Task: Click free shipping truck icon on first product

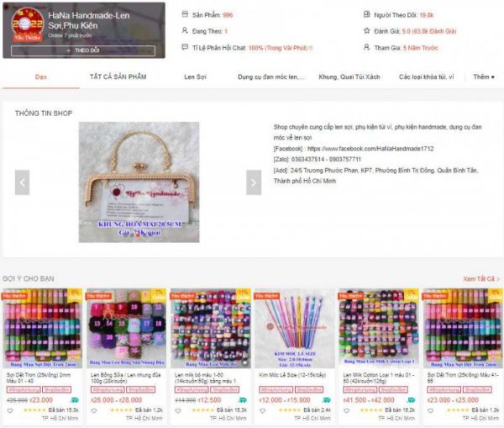Action: coord(74,400)
